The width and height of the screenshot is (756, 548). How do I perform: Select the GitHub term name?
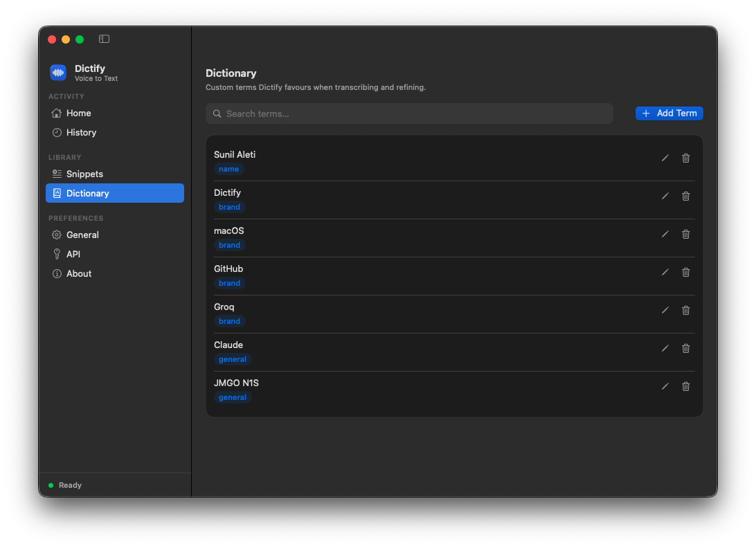(x=228, y=269)
